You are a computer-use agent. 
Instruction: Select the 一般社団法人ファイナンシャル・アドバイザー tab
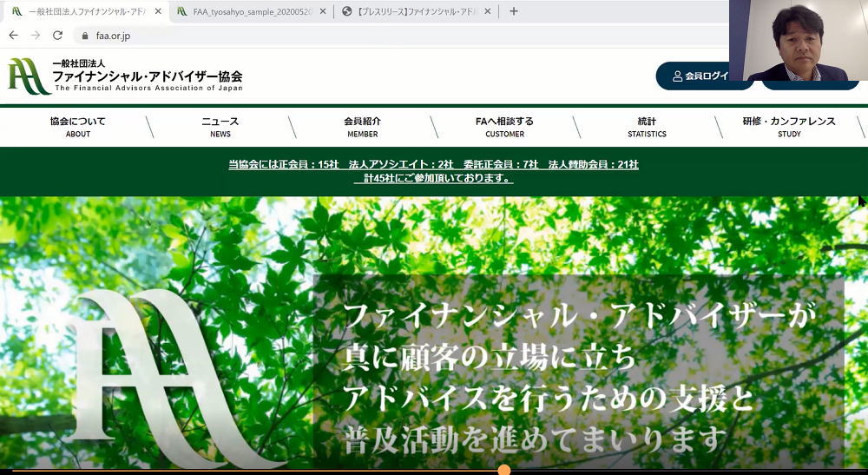coord(86,11)
